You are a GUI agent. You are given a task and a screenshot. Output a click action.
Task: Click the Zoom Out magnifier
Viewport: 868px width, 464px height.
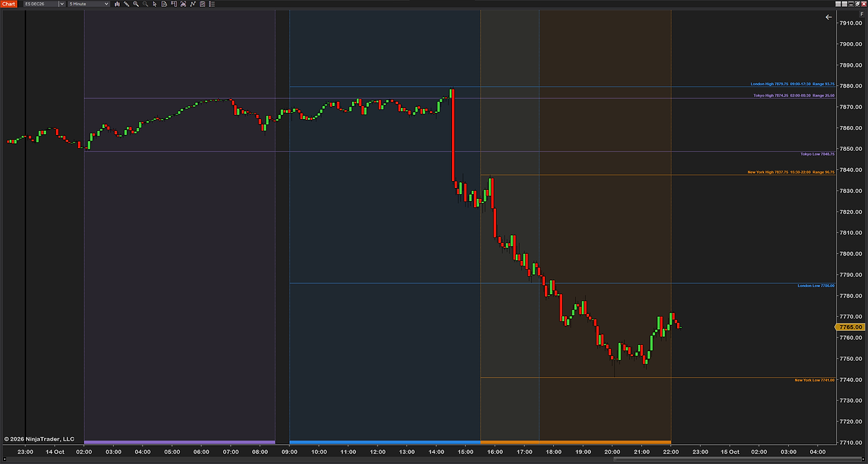click(145, 4)
